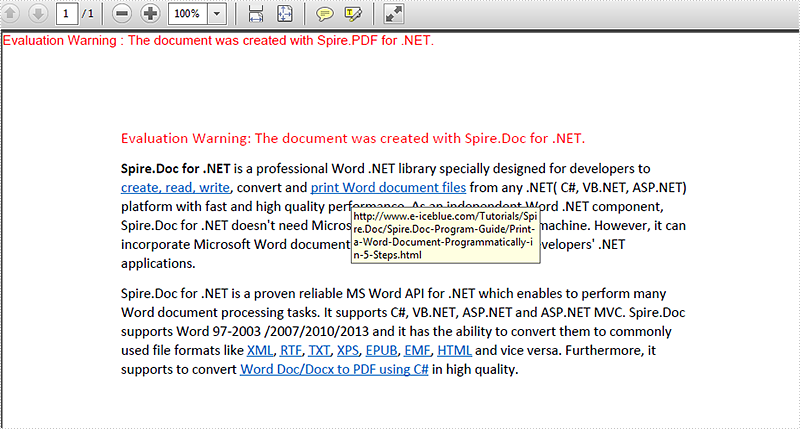The width and height of the screenshot is (800, 429).
Task: Click the bold 'Spire.Doc for .NET' text
Action: click(176, 169)
